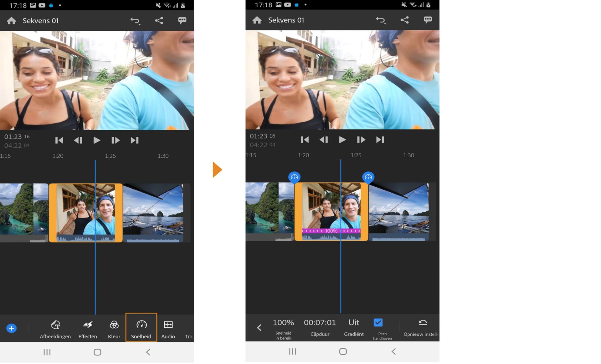Go back from the speed panel
Screen dimensions: 601x364
pyautogui.click(x=259, y=327)
